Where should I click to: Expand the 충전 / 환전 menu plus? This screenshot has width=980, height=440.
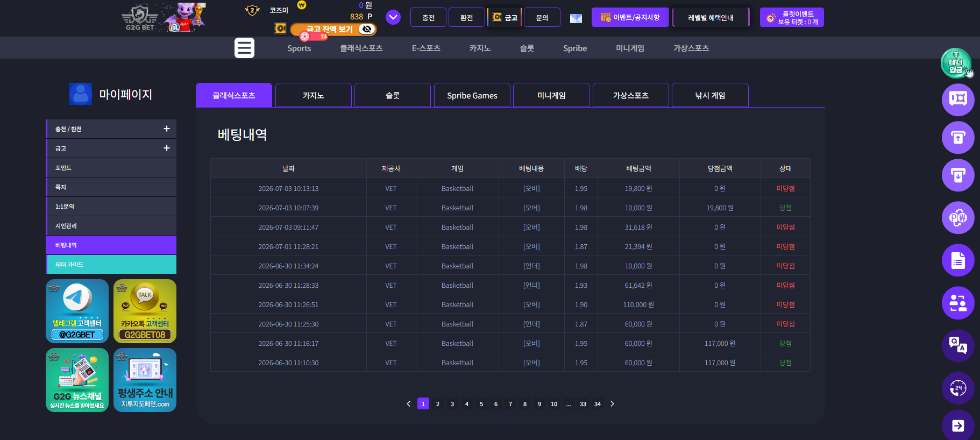tap(167, 129)
